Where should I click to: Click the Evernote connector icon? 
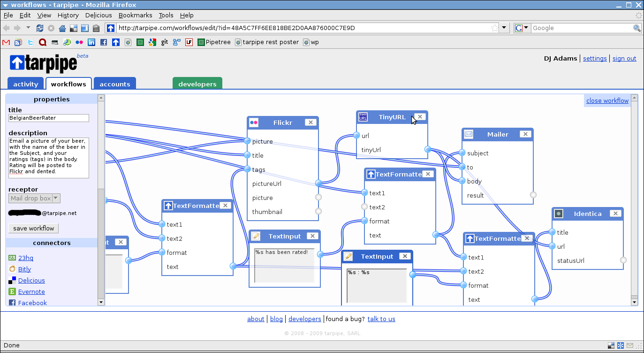click(12, 292)
